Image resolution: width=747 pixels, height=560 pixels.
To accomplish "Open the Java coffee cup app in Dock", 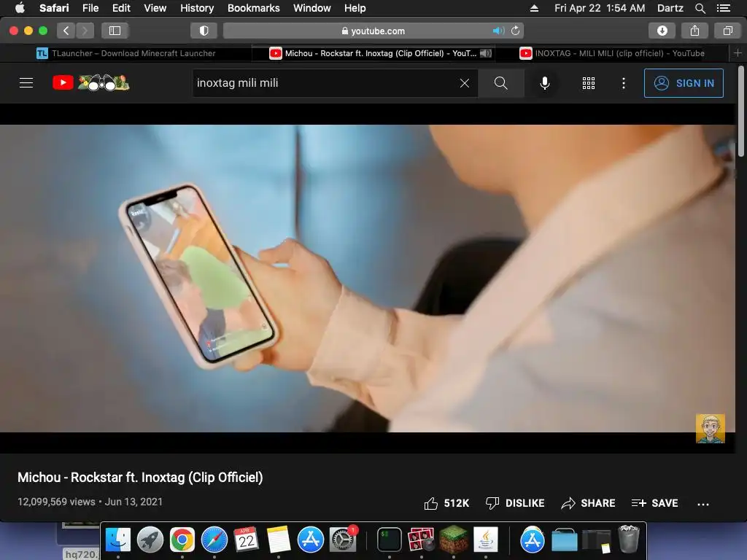I will 485,540.
